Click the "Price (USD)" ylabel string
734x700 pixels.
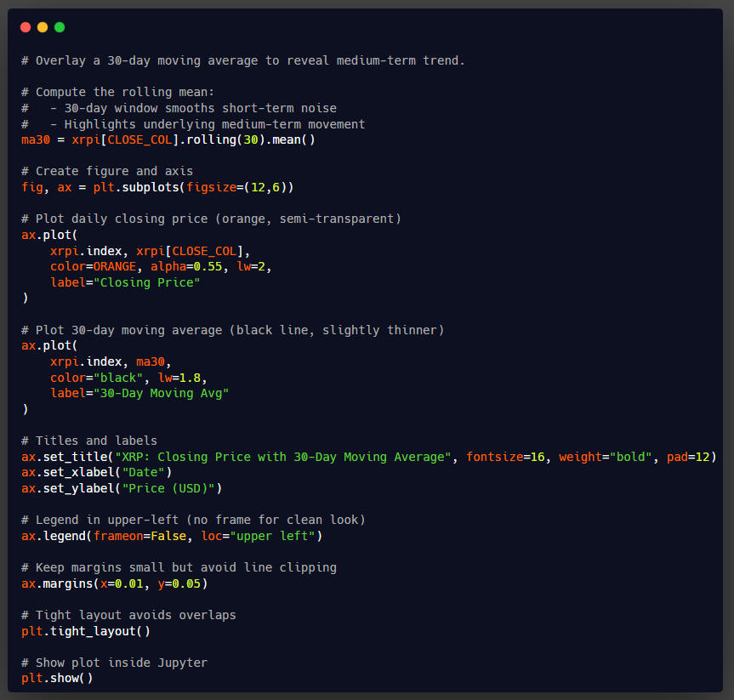(172, 488)
